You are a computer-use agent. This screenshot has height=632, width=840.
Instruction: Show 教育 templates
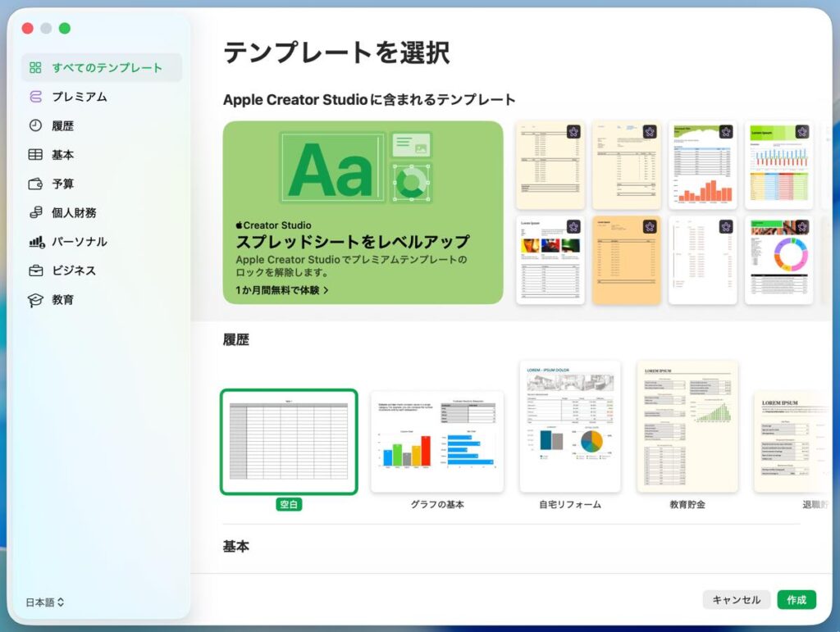tap(102, 300)
